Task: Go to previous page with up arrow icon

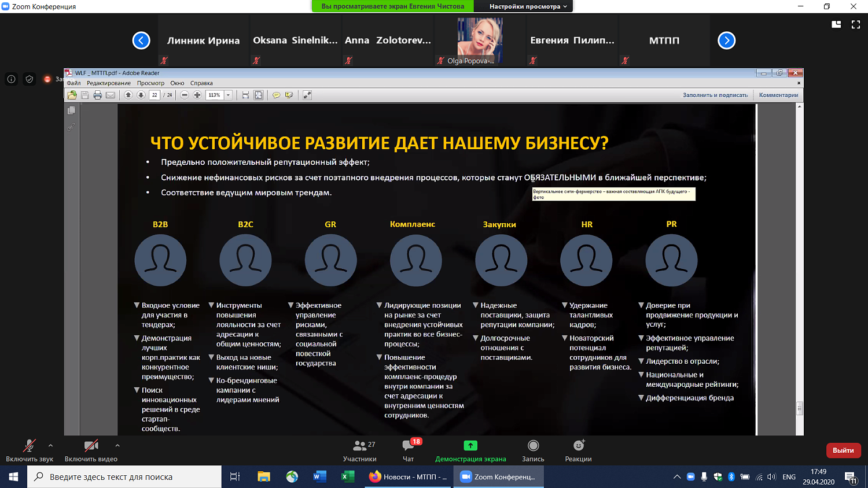Action: pyautogui.click(x=128, y=95)
